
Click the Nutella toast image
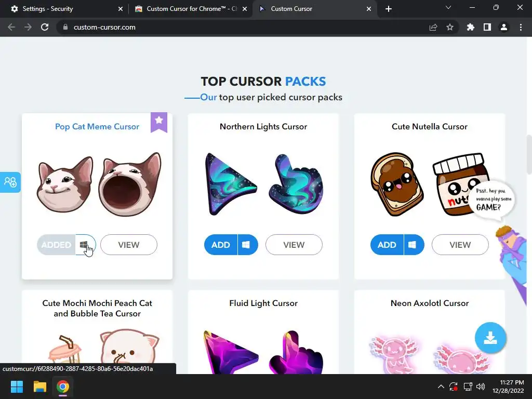click(x=397, y=184)
